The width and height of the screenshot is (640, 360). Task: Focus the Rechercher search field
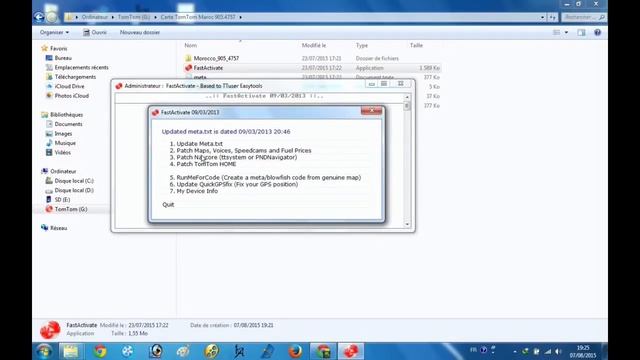584,17
